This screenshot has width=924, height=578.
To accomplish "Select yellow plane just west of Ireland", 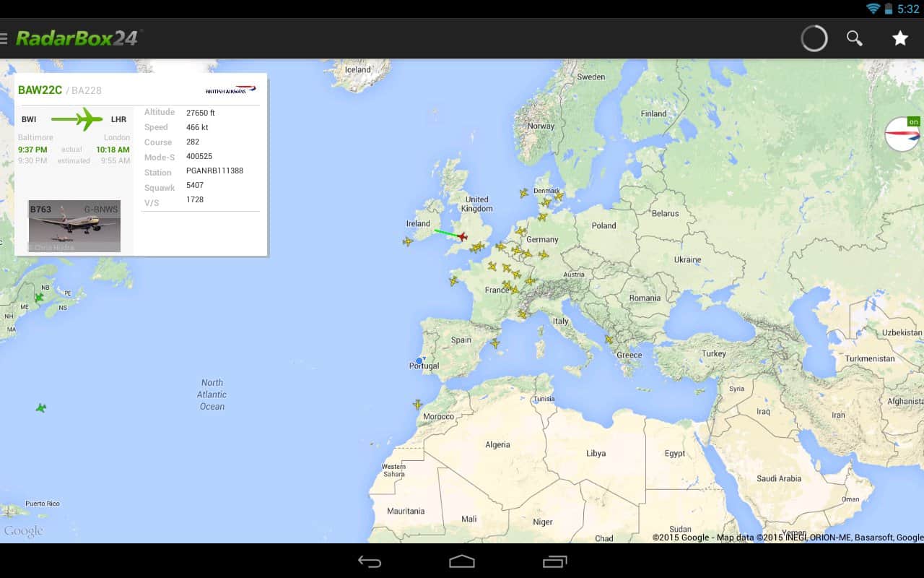I will pos(407,241).
